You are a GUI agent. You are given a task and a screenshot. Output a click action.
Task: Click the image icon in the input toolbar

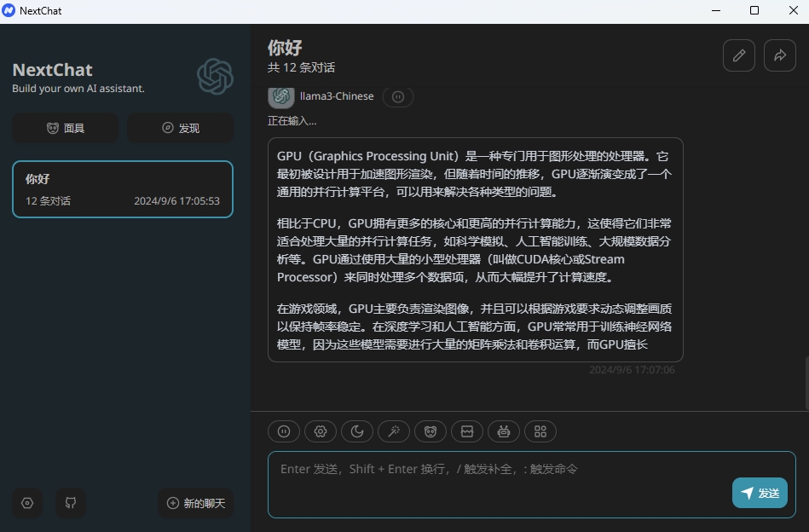[467, 431]
